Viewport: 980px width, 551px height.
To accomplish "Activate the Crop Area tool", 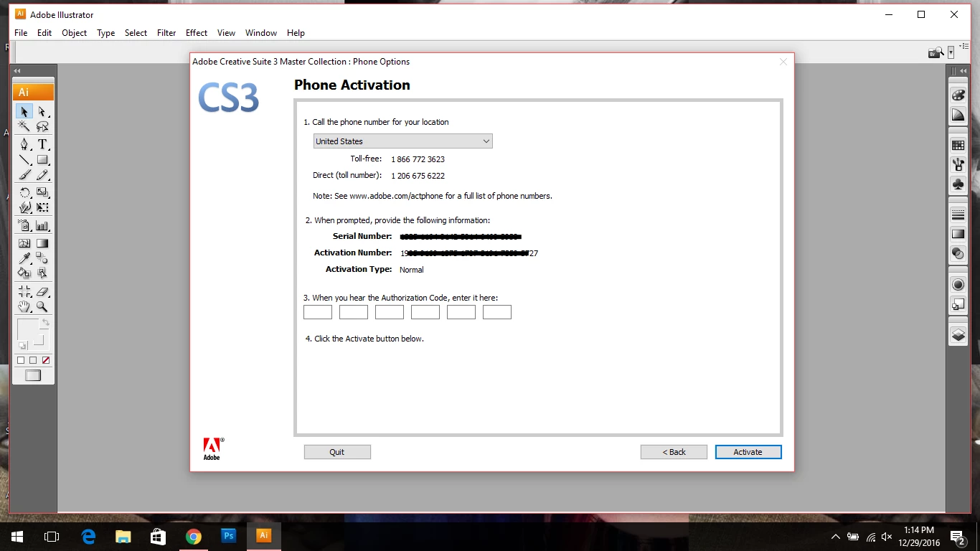I will (24, 291).
